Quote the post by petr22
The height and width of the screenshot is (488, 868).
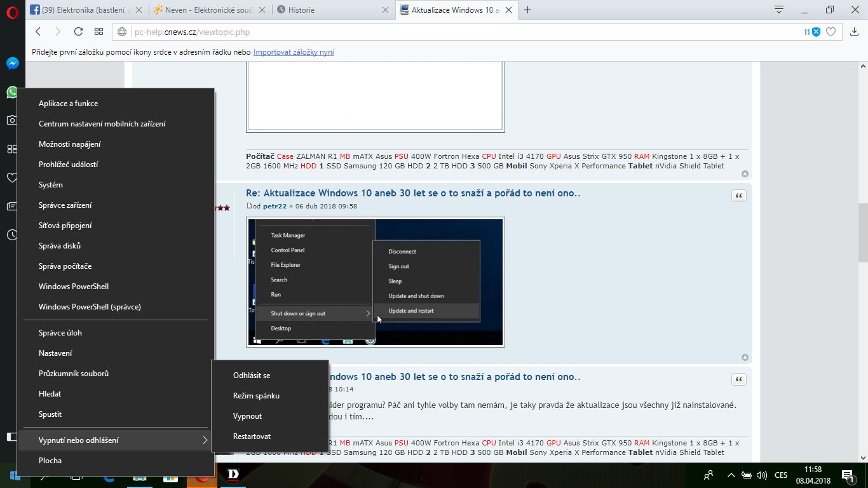739,196
